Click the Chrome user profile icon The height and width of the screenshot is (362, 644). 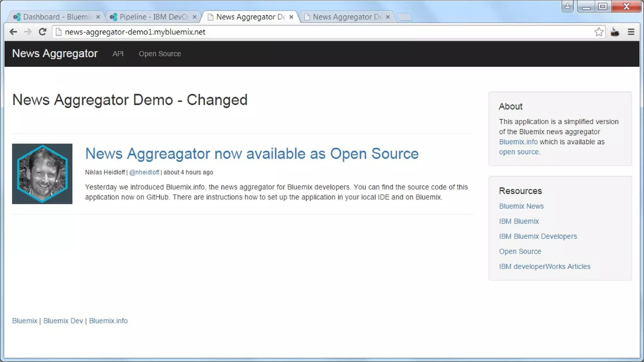tap(567, 6)
